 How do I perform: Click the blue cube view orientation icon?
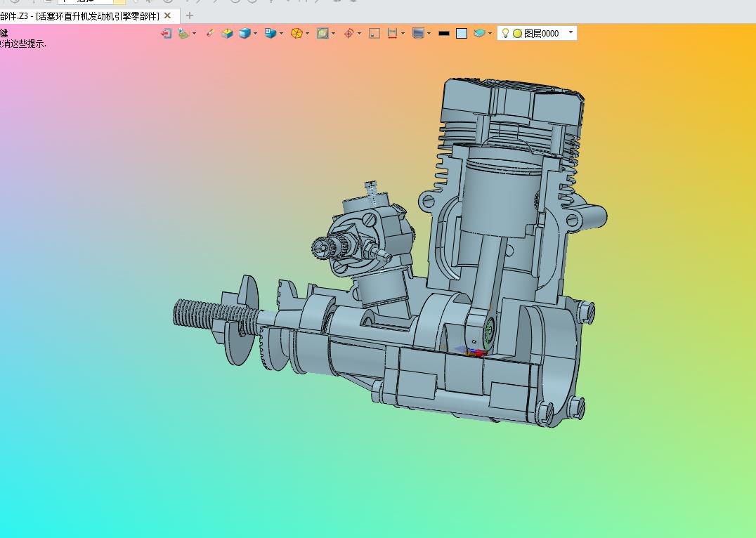(x=270, y=33)
